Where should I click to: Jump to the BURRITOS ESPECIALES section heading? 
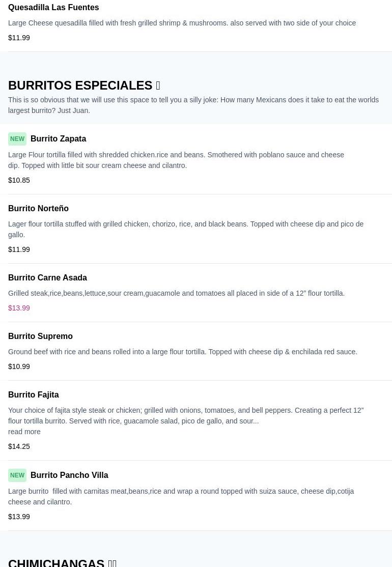[x=80, y=85]
